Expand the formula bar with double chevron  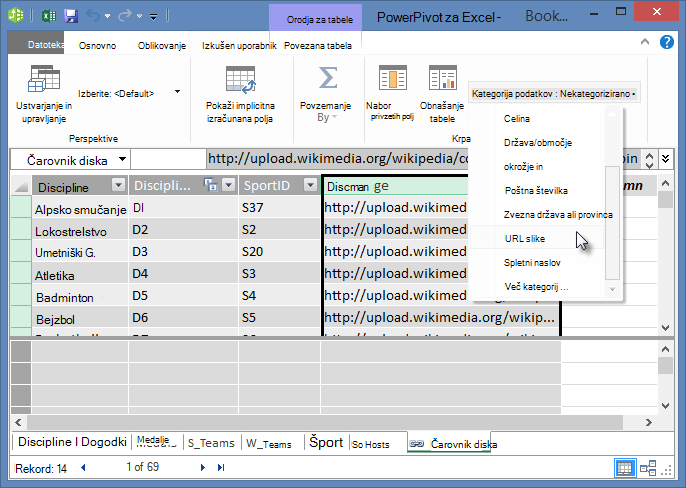point(665,158)
